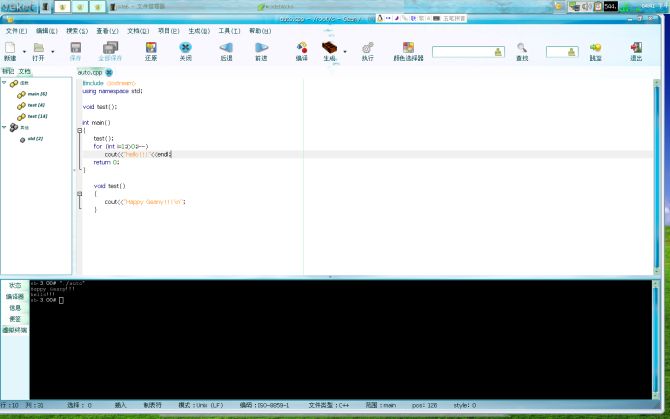
Task: Open the 工具(T) menu
Action: click(x=229, y=31)
